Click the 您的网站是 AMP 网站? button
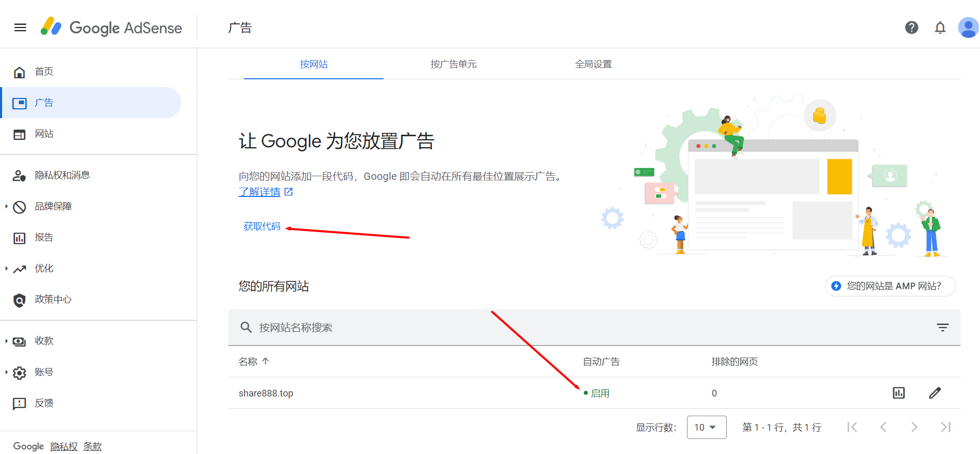 click(x=890, y=286)
